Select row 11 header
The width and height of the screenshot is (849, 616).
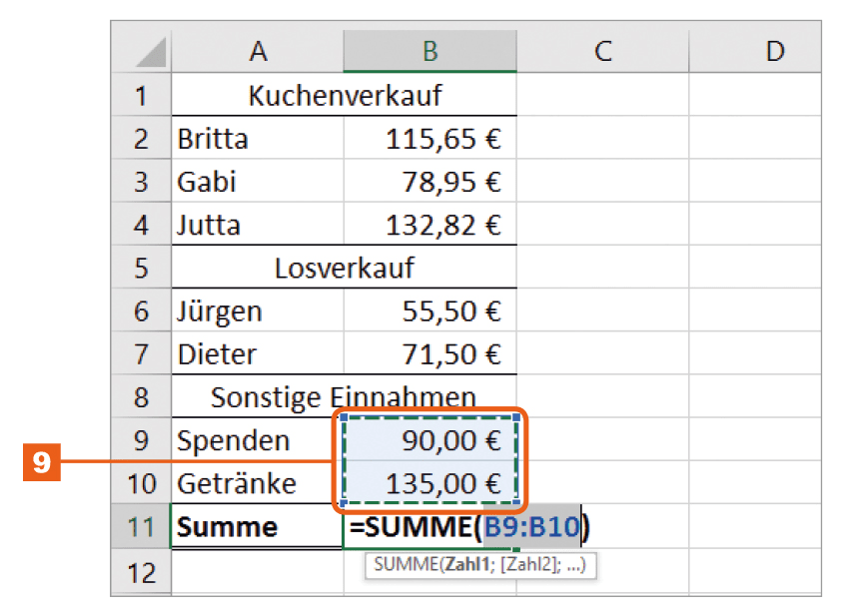click(x=141, y=526)
